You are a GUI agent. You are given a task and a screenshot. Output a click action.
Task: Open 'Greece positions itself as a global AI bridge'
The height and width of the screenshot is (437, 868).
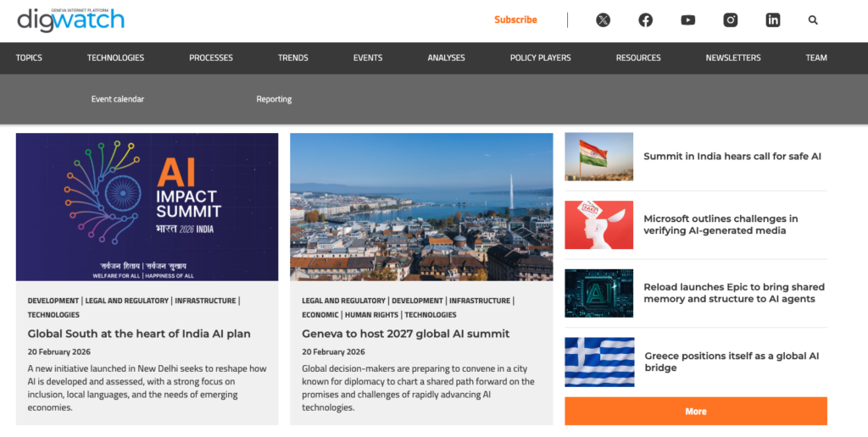point(732,362)
